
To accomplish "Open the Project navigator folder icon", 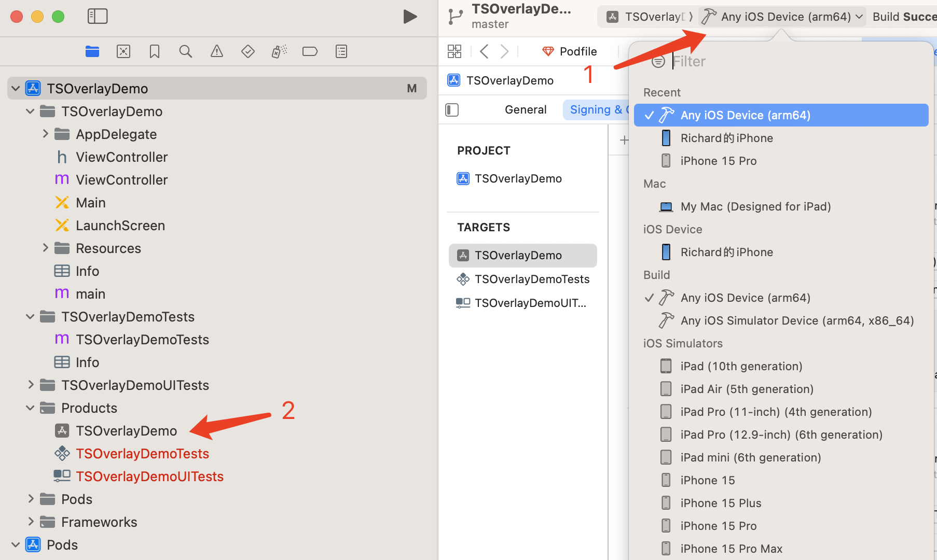I will tap(92, 51).
